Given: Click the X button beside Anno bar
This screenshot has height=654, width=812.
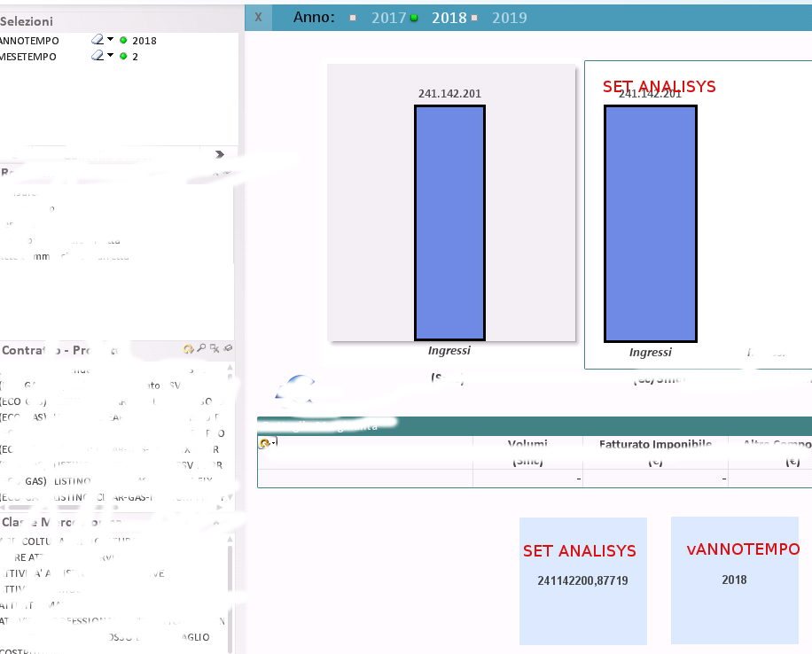Looking at the screenshot, I should [259, 17].
